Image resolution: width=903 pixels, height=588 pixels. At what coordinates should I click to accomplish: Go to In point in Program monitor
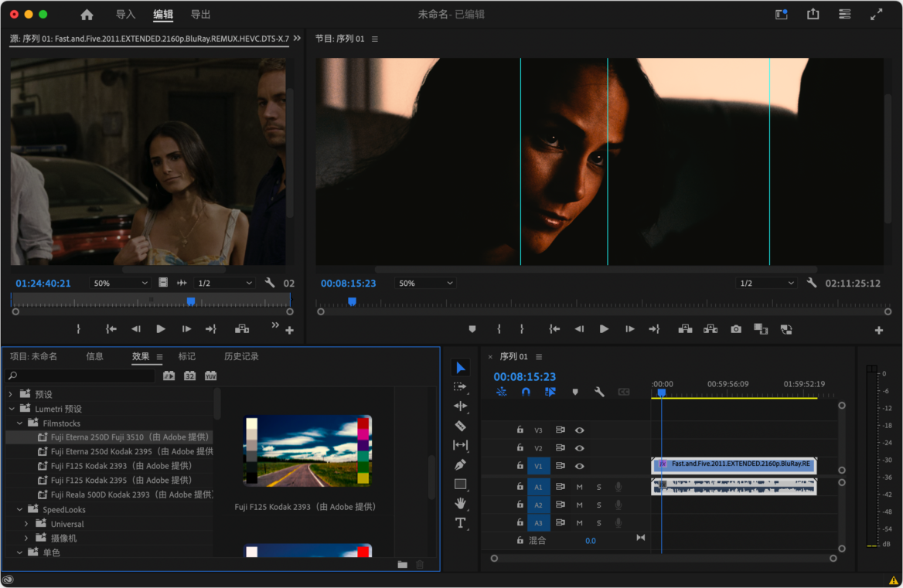[x=554, y=329]
